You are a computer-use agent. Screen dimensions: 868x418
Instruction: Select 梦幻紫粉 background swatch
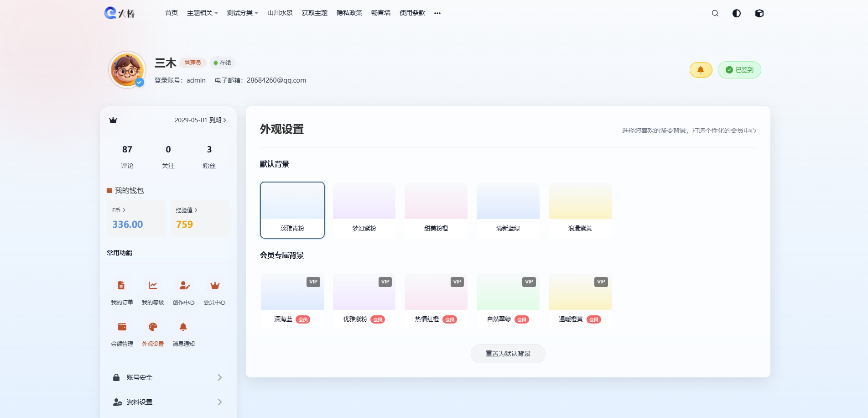click(x=364, y=210)
